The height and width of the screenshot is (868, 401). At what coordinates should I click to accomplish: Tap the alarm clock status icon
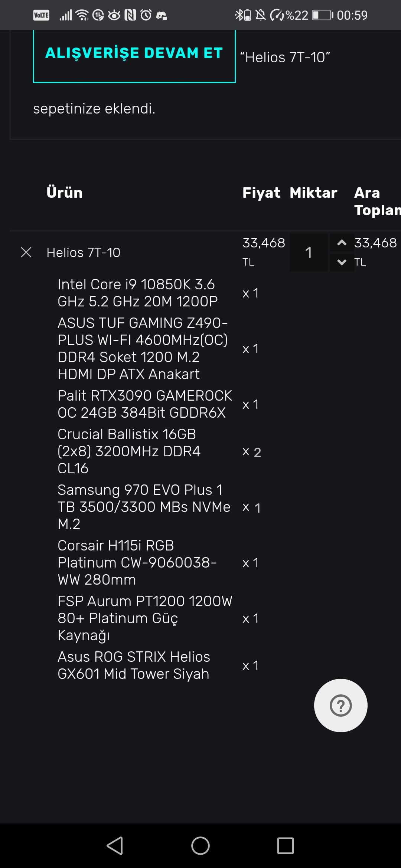pos(146,15)
